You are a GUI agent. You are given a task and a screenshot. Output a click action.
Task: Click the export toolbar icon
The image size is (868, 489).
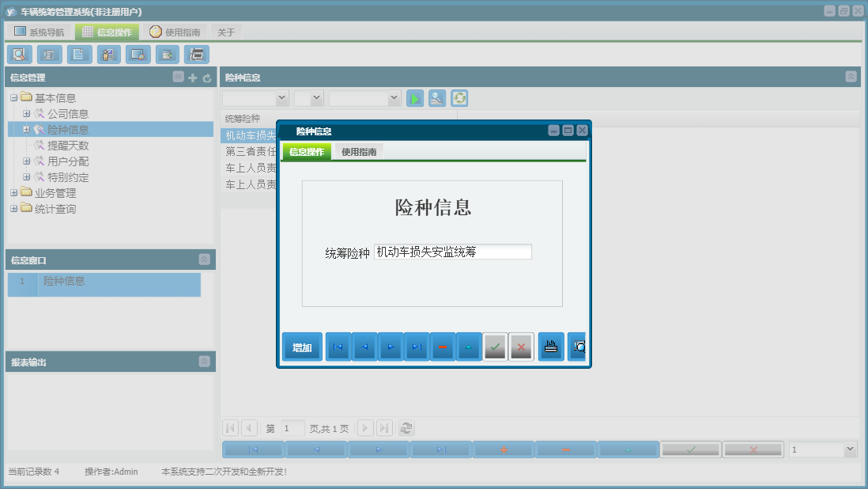point(168,54)
